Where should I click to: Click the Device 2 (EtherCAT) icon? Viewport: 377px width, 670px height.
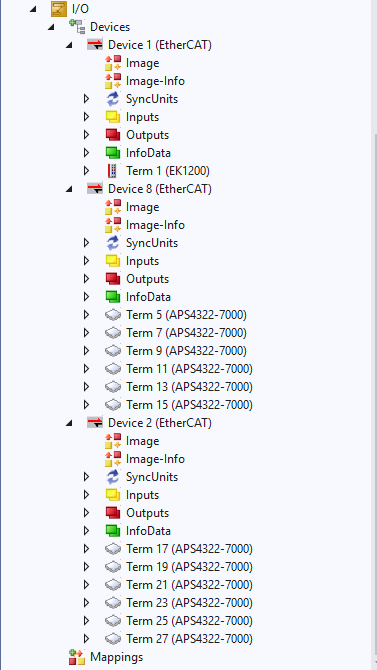(x=95, y=423)
